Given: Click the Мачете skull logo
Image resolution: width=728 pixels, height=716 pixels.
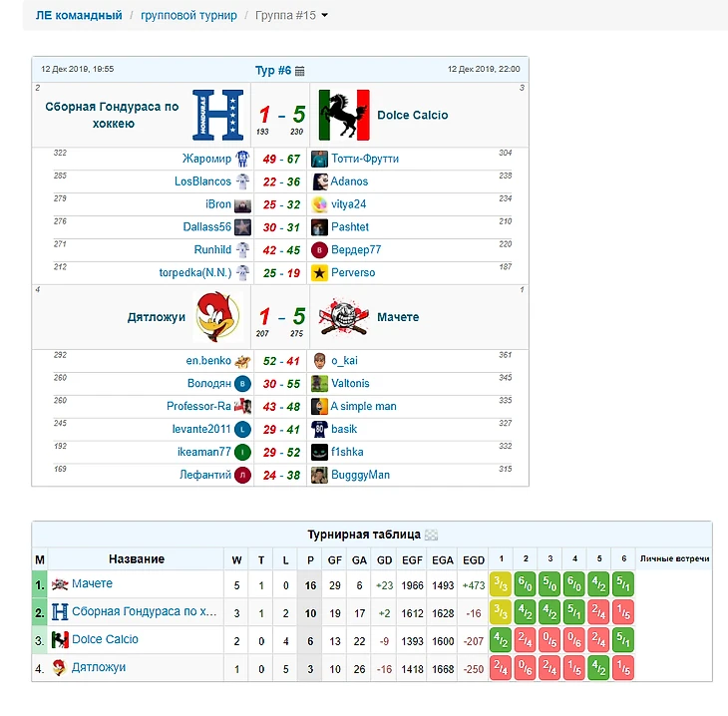Looking at the screenshot, I should pyautogui.click(x=344, y=317).
